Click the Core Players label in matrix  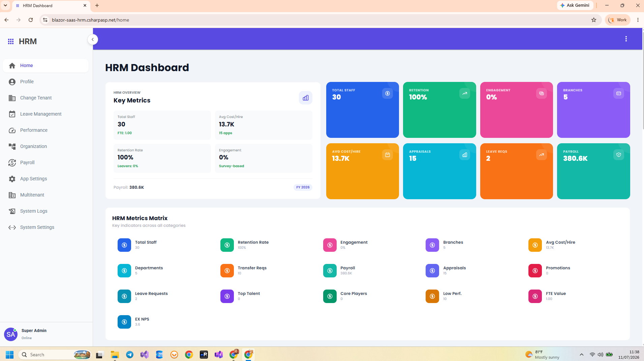coord(354,294)
